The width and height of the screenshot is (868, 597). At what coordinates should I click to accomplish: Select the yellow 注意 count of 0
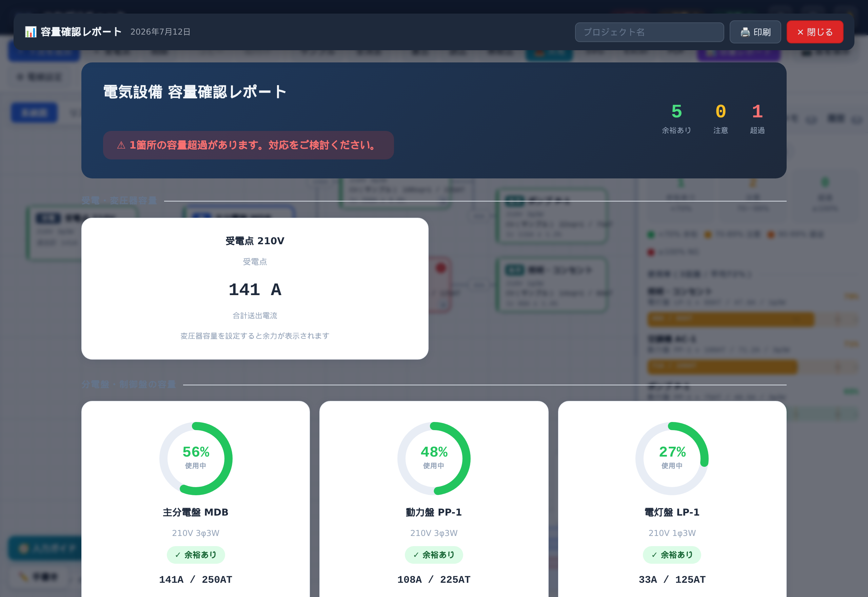pyautogui.click(x=721, y=112)
